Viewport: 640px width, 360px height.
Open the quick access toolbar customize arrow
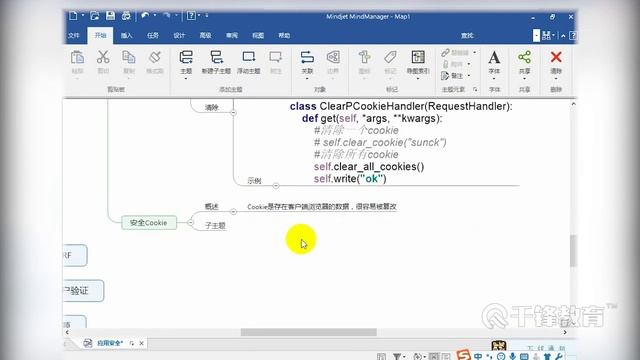click(x=207, y=16)
